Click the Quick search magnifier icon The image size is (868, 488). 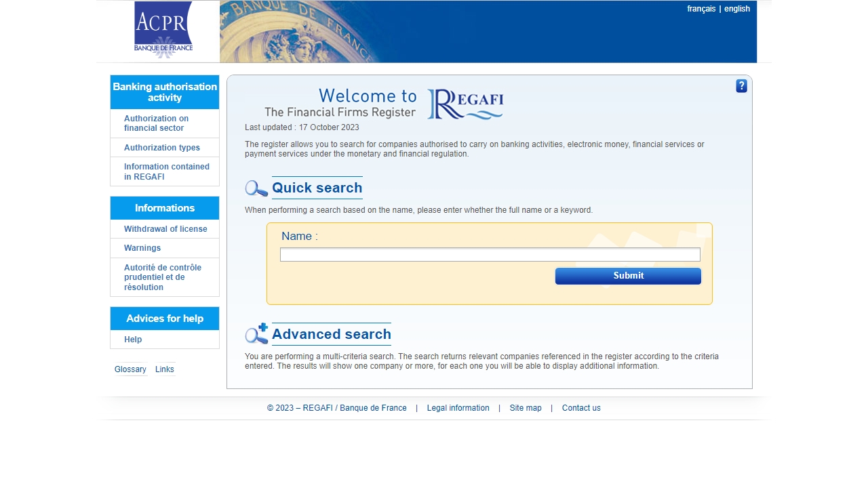point(256,188)
